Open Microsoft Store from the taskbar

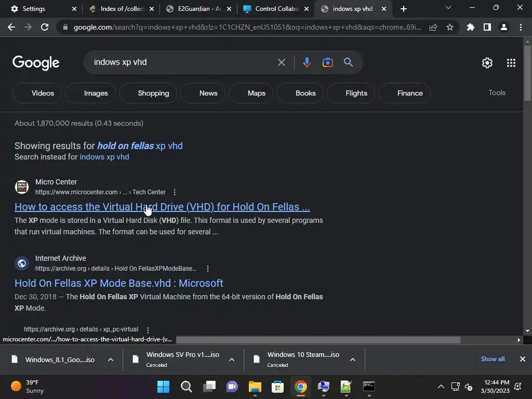pyautogui.click(x=277, y=387)
